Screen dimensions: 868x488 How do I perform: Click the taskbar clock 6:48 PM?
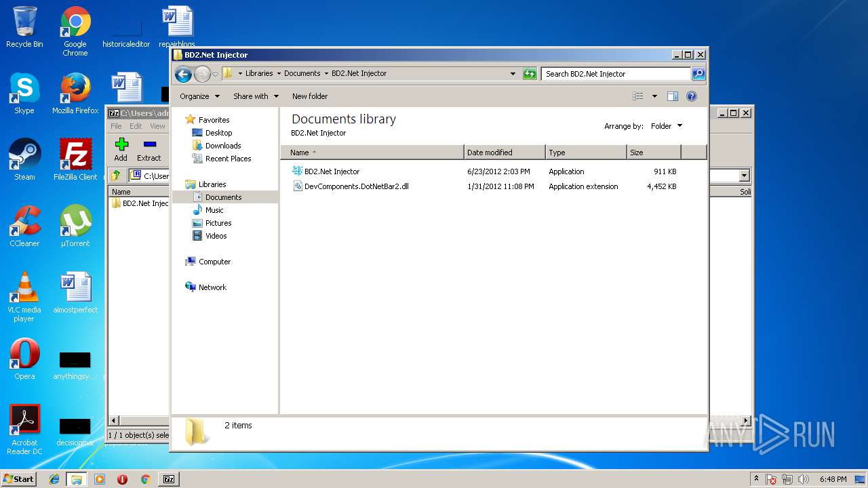[833, 479]
